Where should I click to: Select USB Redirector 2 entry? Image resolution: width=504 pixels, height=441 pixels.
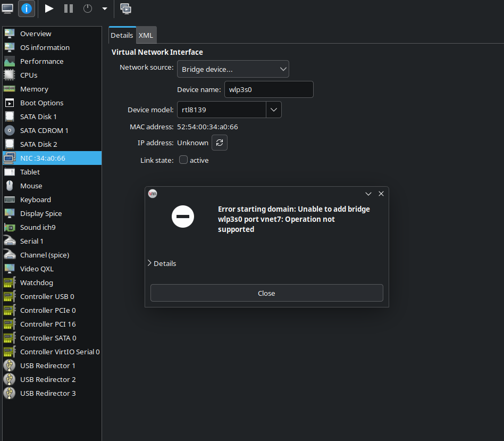(52, 380)
